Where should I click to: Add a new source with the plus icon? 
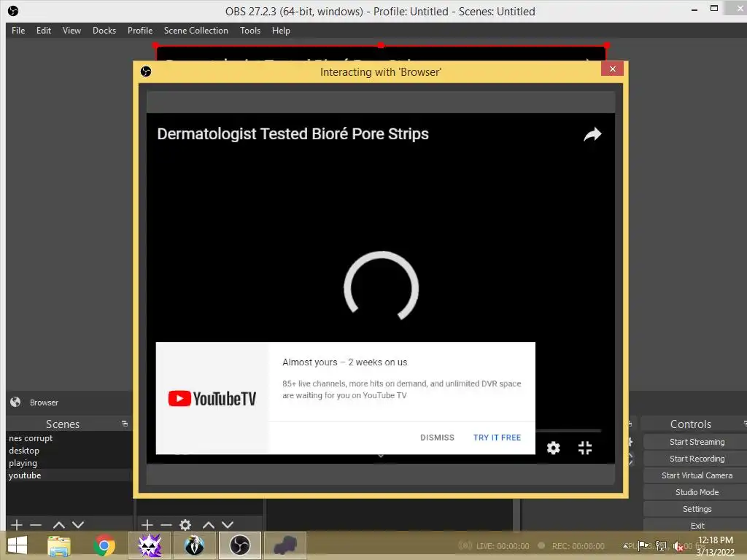click(147, 525)
